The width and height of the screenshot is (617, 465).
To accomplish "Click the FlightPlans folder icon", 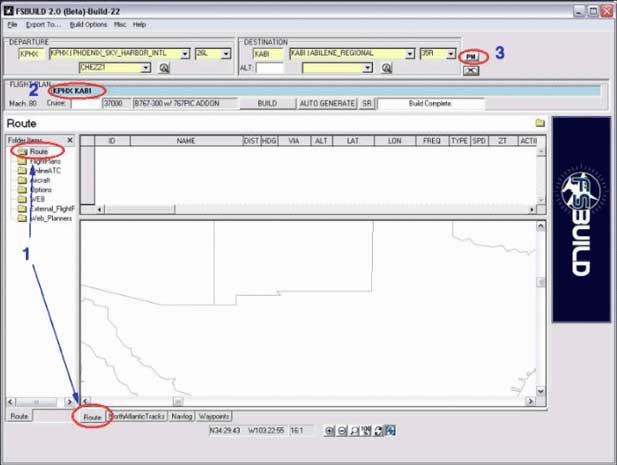I will click(x=22, y=161).
